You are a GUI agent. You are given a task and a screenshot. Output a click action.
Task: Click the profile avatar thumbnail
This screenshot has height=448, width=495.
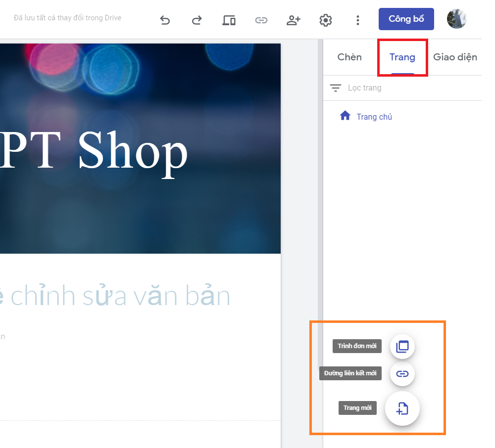456,19
